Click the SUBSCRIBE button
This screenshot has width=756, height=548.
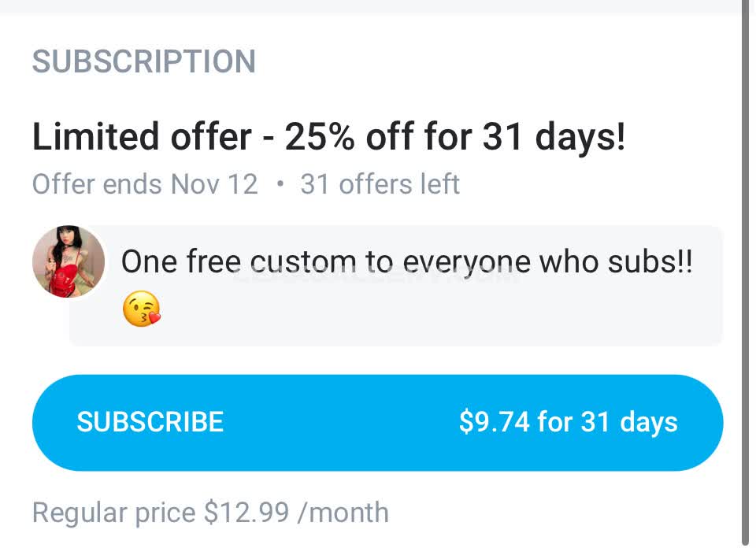click(377, 422)
